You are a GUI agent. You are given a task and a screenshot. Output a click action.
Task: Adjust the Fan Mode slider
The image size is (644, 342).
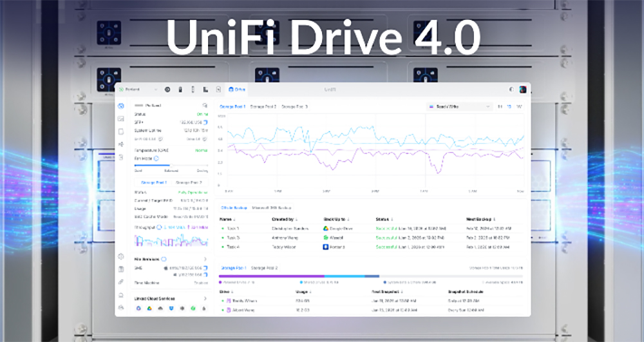pyautogui.click(x=171, y=166)
